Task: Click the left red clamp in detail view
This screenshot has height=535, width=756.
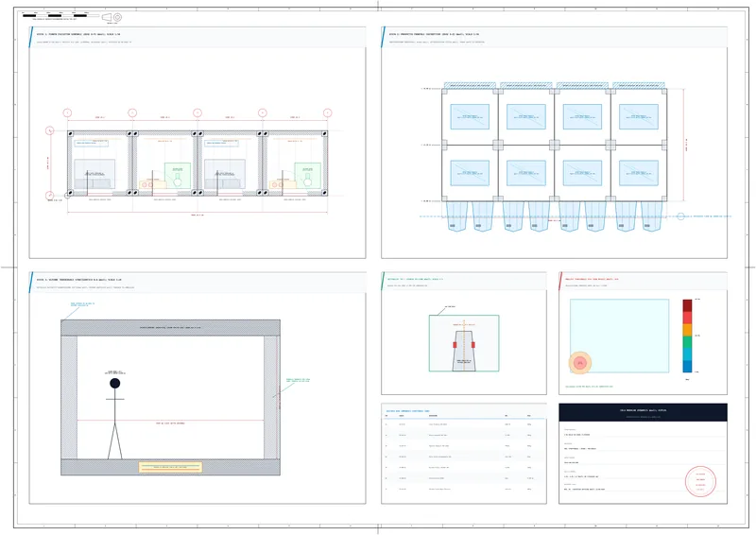Action: click(x=455, y=345)
